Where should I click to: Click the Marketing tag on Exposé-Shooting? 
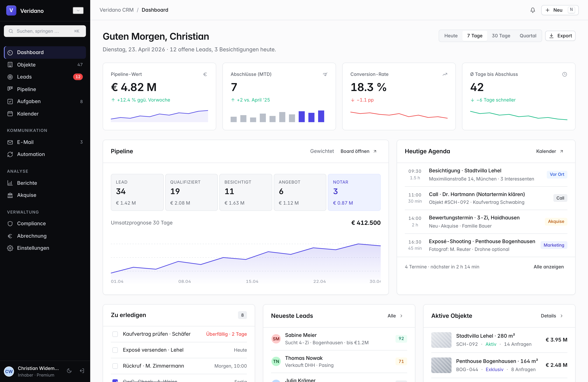tap(554, 245)
